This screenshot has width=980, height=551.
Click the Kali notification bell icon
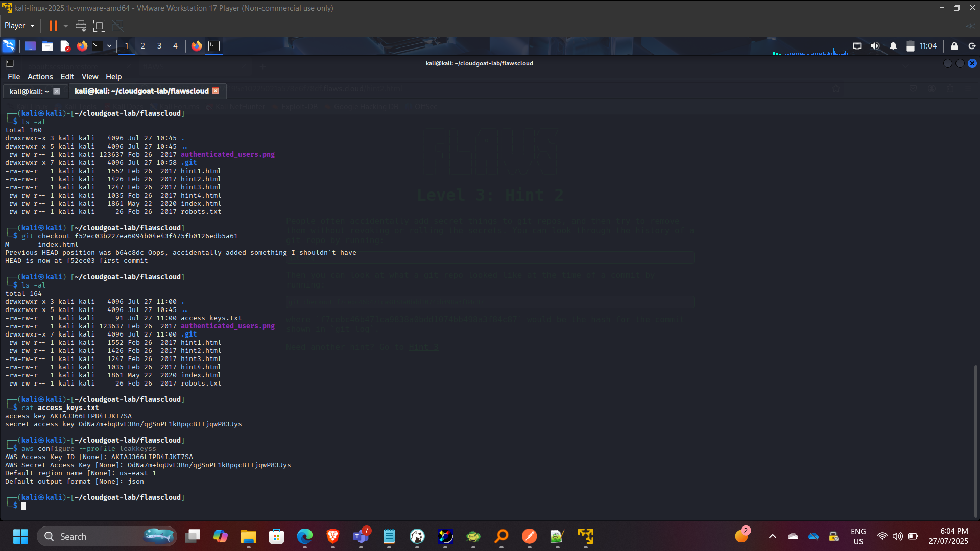[x=893, y=46]
